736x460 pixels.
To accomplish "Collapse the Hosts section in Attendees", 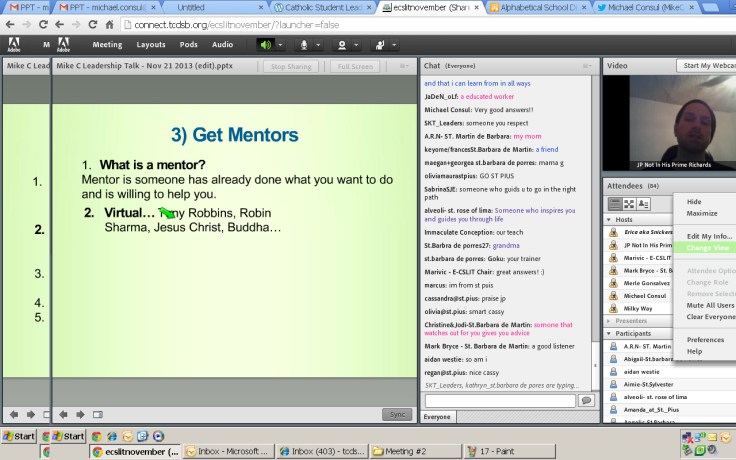I will pos(610,219).
